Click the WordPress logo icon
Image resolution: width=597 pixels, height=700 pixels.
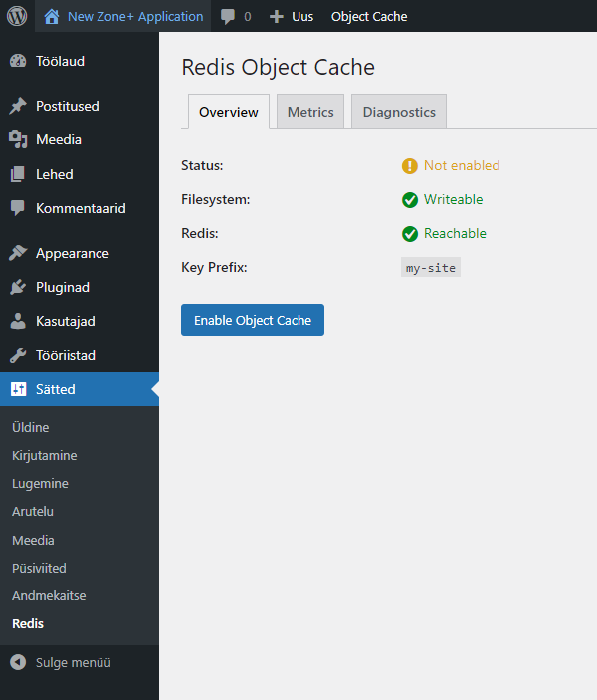pos(17,16)
